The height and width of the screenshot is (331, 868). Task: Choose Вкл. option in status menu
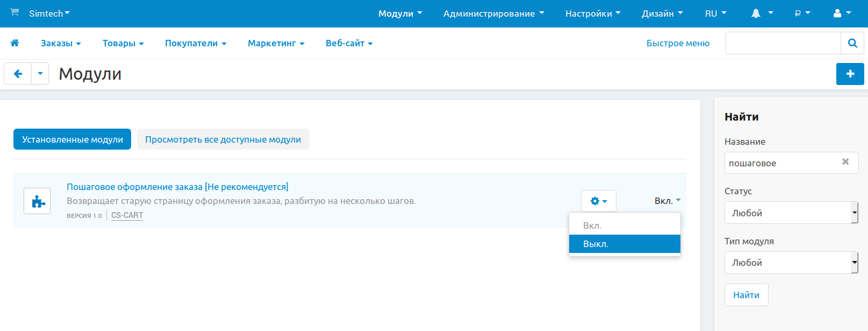coord(625,226)
